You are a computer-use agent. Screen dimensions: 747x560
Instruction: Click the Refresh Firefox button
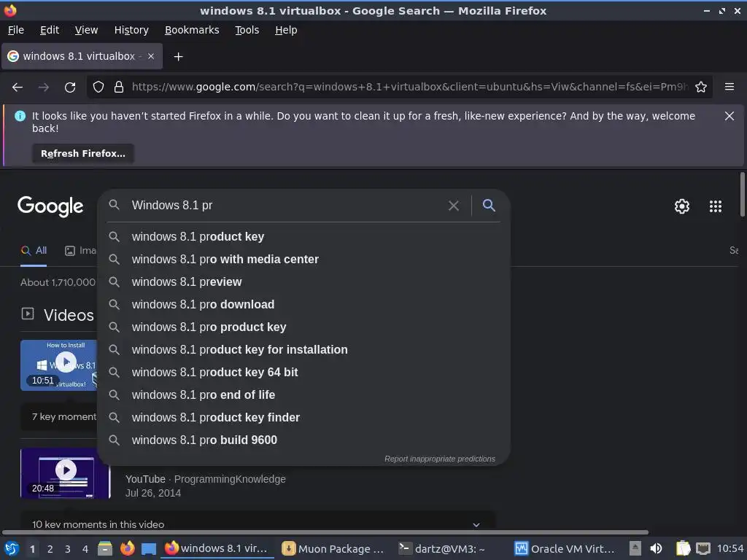[83, 153]
